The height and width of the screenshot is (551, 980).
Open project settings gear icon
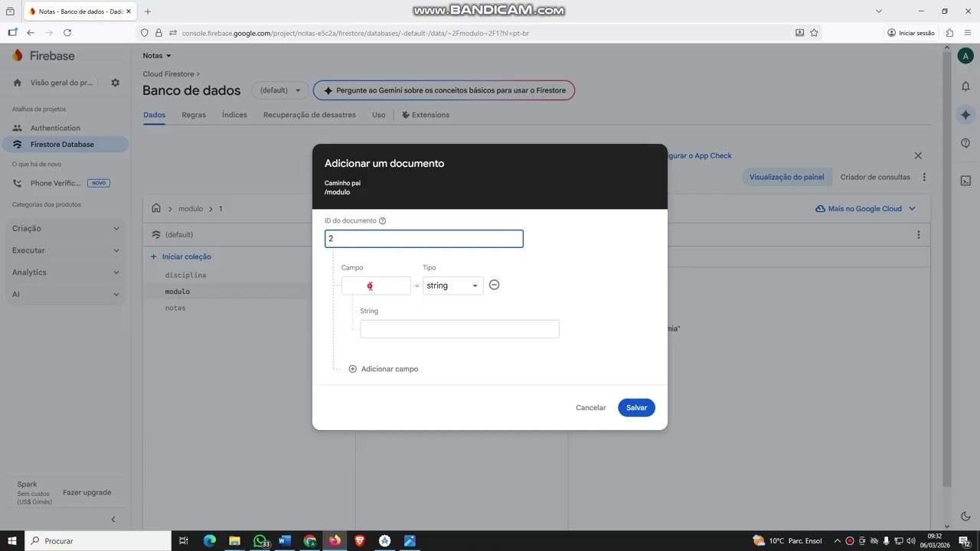(115, 83)
